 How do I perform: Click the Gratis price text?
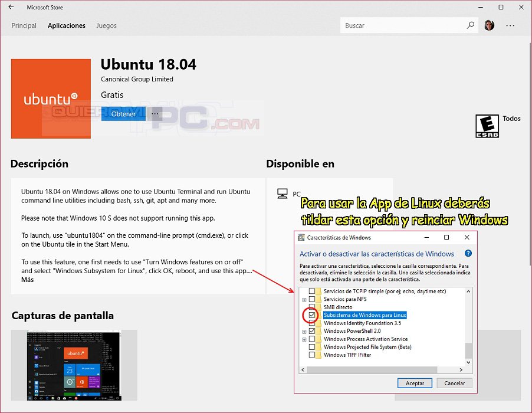click(x=112, y=94)
